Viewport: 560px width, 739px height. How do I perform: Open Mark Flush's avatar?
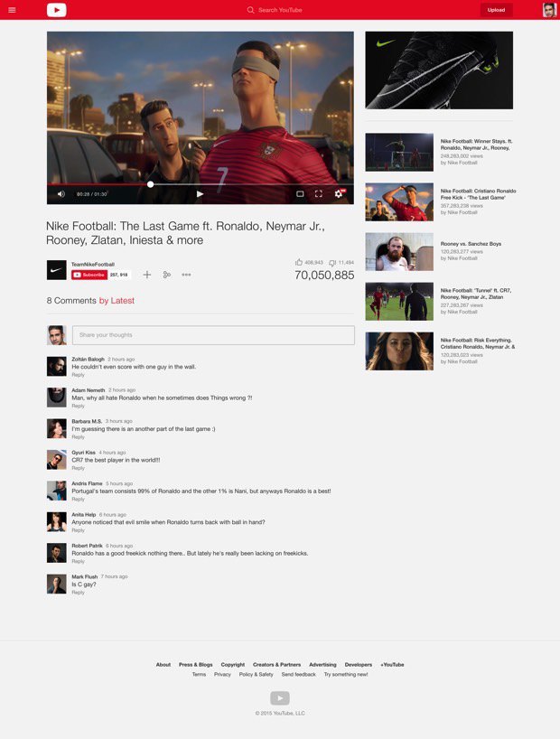(57, 584)
